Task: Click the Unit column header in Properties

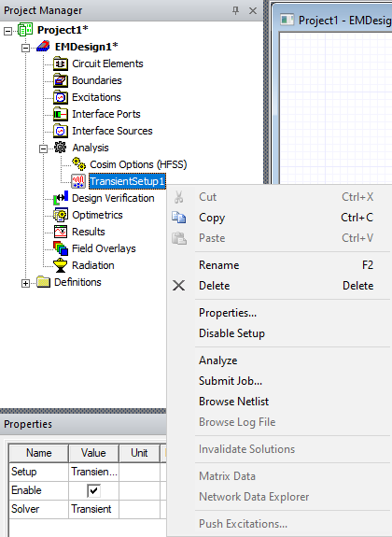Action: pos(139,453)
